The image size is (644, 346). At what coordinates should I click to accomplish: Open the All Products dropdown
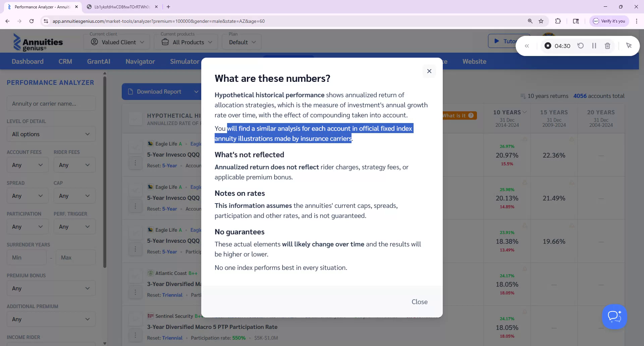[x=186, y=42]
